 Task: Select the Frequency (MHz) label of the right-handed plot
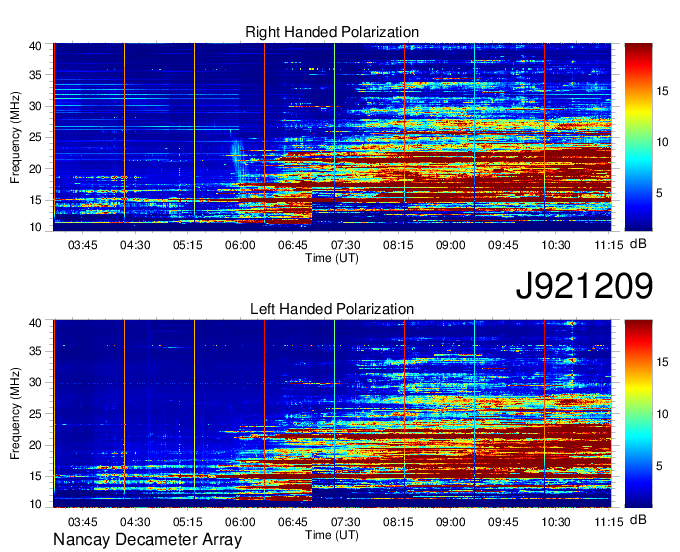tap(15, 137)
